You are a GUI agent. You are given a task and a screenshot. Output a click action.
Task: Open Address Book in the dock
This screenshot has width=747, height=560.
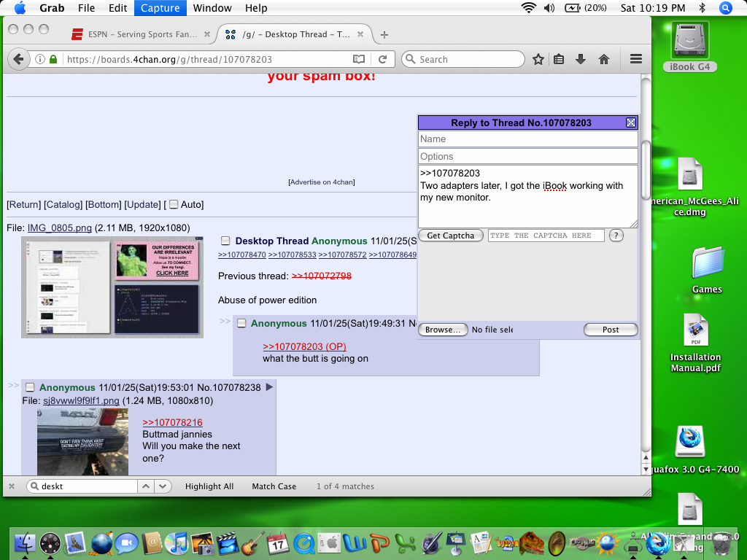(x=152, y=542)
